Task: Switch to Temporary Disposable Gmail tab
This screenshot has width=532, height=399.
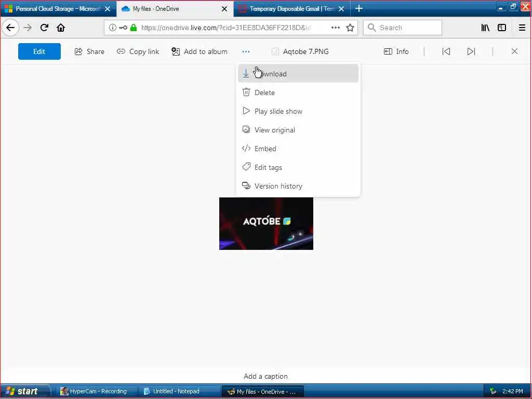Action: (x=292, y=9)
